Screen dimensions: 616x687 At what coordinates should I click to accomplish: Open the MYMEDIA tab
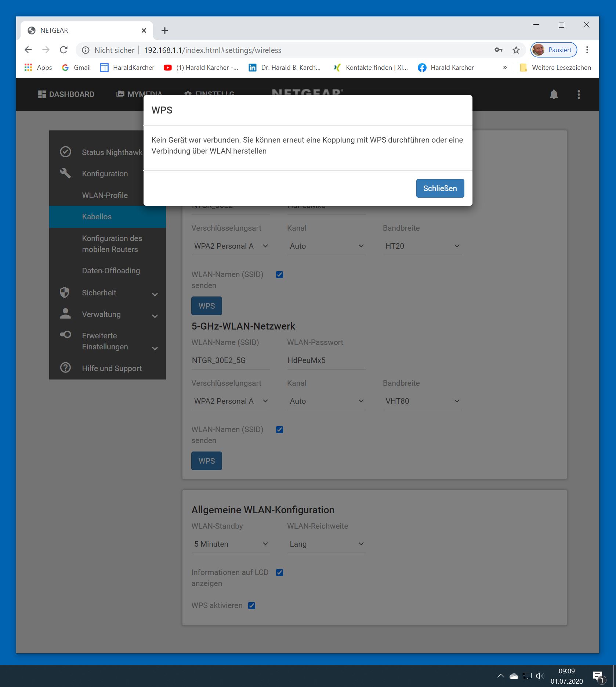pos(139,94)
